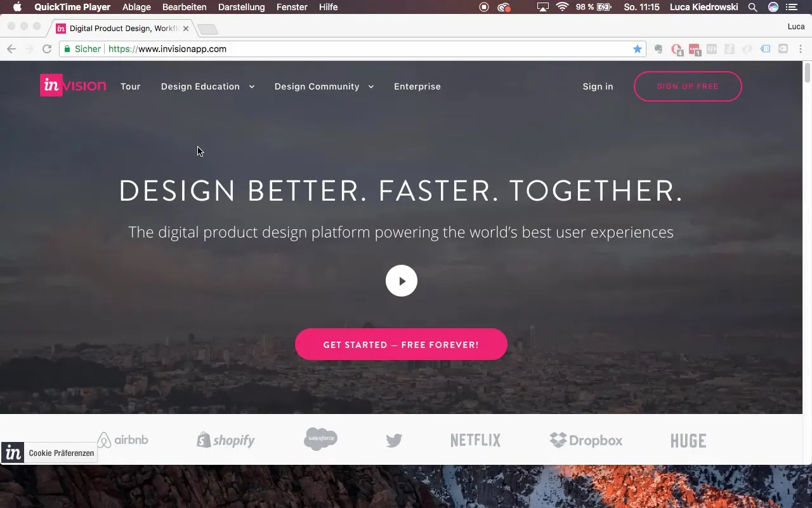Open the grey label extension icon
812x508 pixels.
[x=783, y=49]
